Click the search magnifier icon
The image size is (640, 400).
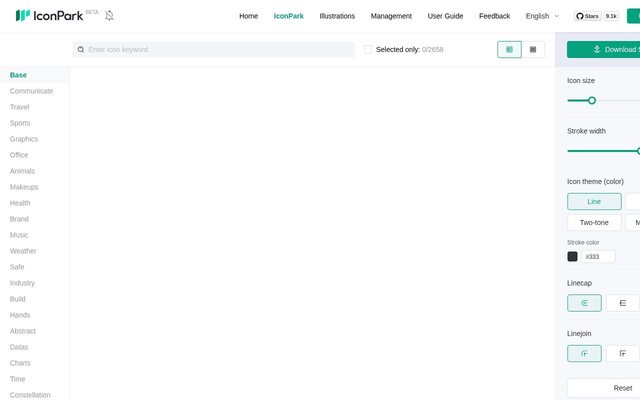coord(81,49)
